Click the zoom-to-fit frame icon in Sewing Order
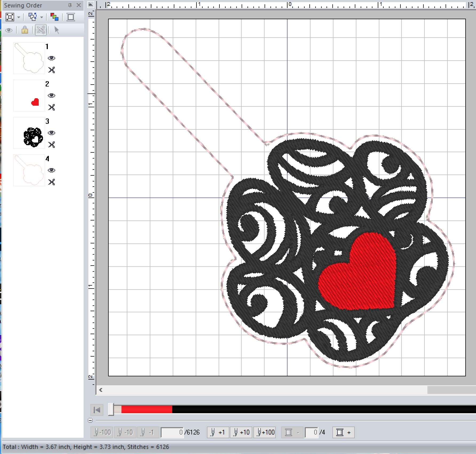 (x=10, y=17)
